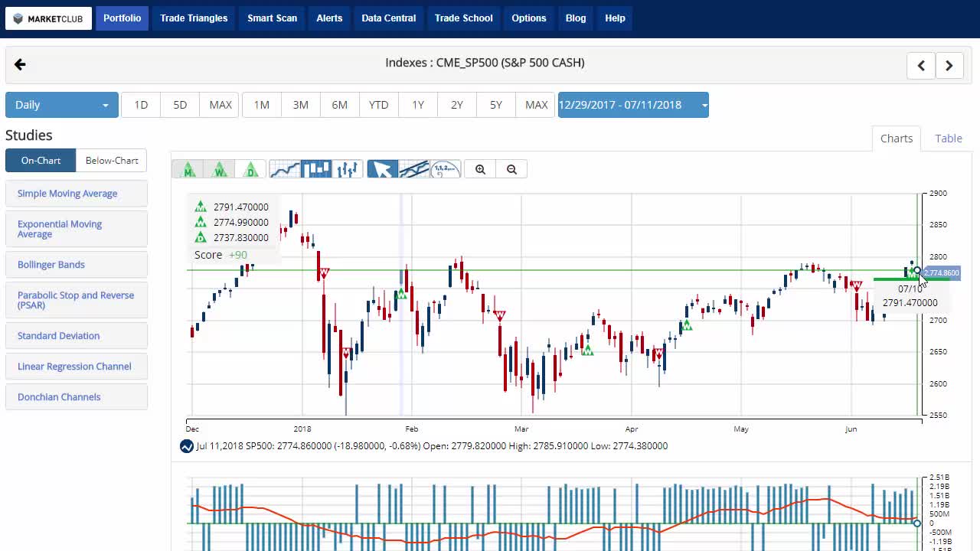Click the MarketClub logo
Viewport: 980px width, 551px height.
(48, 18)
